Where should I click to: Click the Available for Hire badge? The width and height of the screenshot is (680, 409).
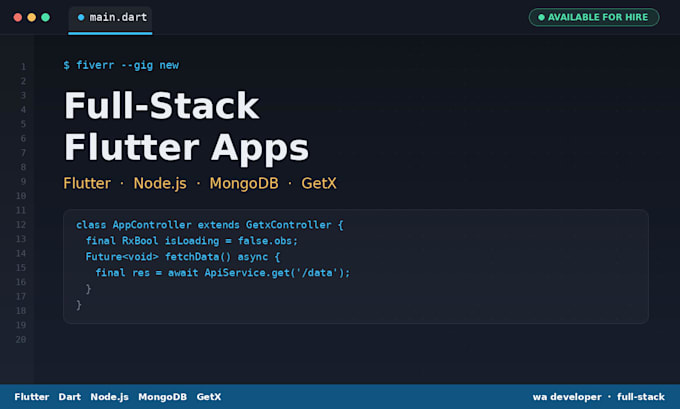[594, 17]
